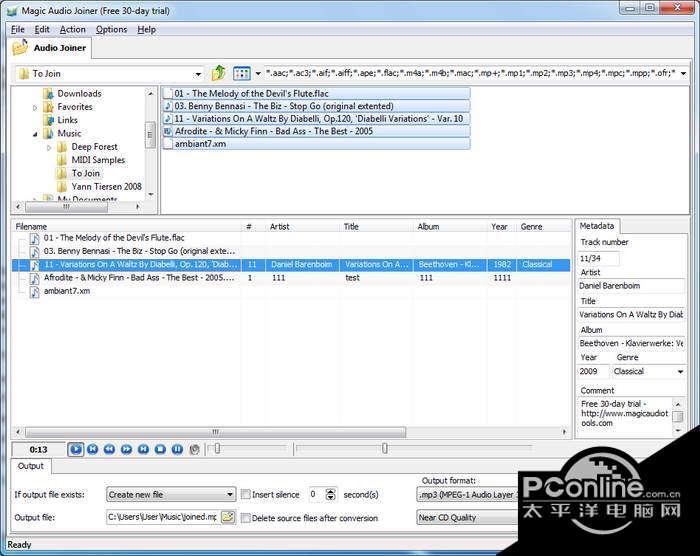Sort list by Album column header
The height and width of the screenshot is (556, 700).
pyautogui.click(x=450, y=226)
